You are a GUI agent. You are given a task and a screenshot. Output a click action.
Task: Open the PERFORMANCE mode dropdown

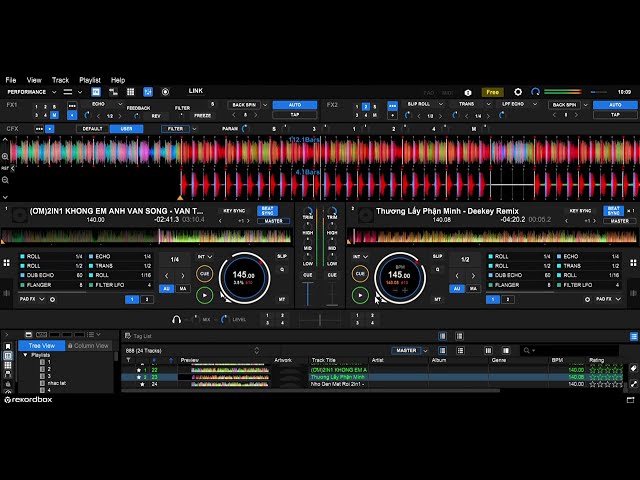pos(31,92)
